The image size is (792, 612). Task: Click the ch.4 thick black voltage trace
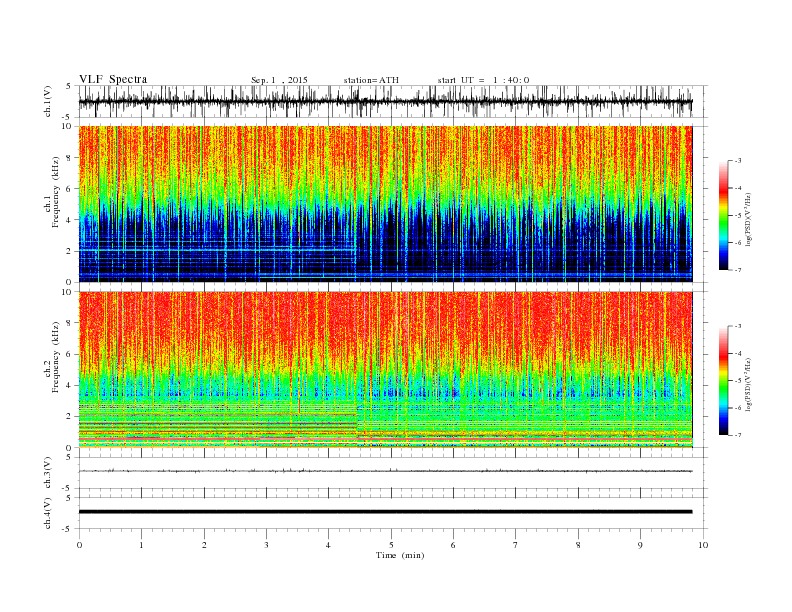point(385,512)
